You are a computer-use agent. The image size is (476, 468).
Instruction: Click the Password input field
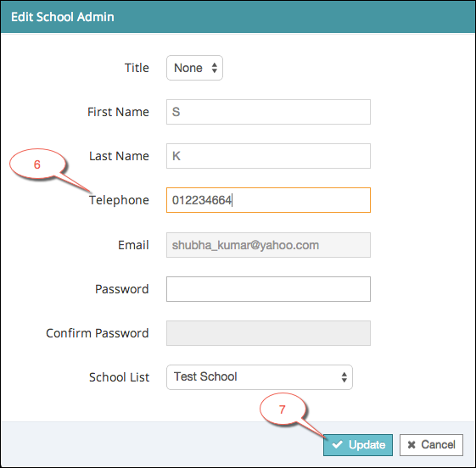268,289
